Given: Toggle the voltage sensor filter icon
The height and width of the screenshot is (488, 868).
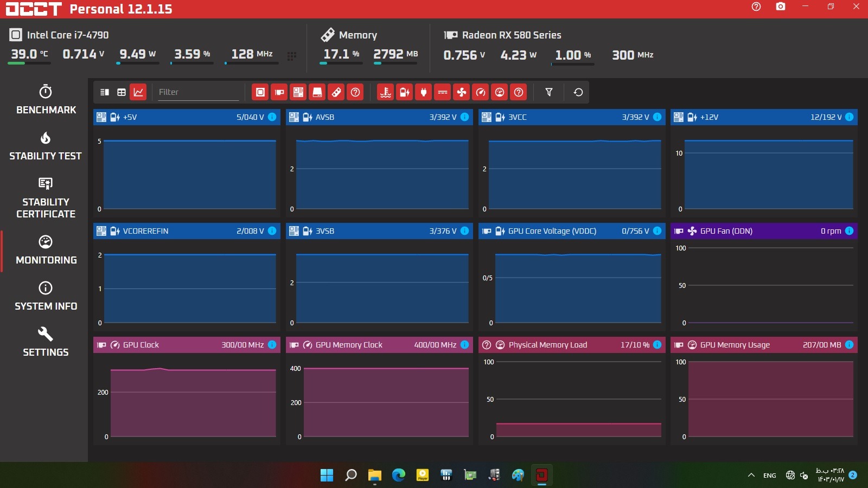Looking at the screenshot, I should click(405, 92).
